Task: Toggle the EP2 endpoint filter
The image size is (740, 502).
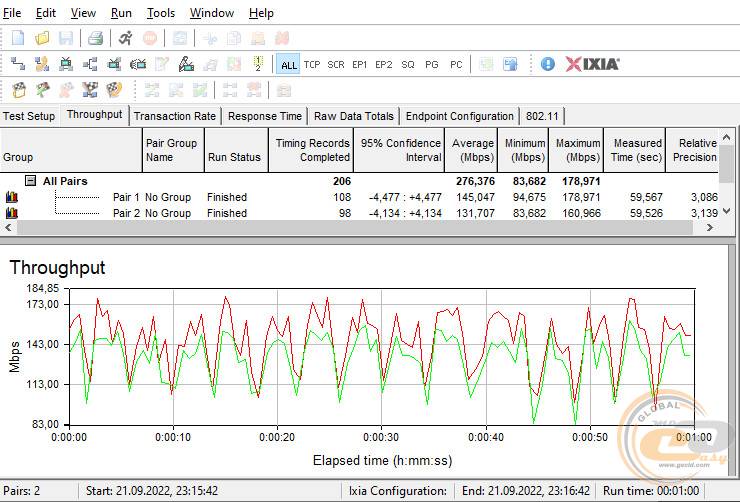Action: 384,65
